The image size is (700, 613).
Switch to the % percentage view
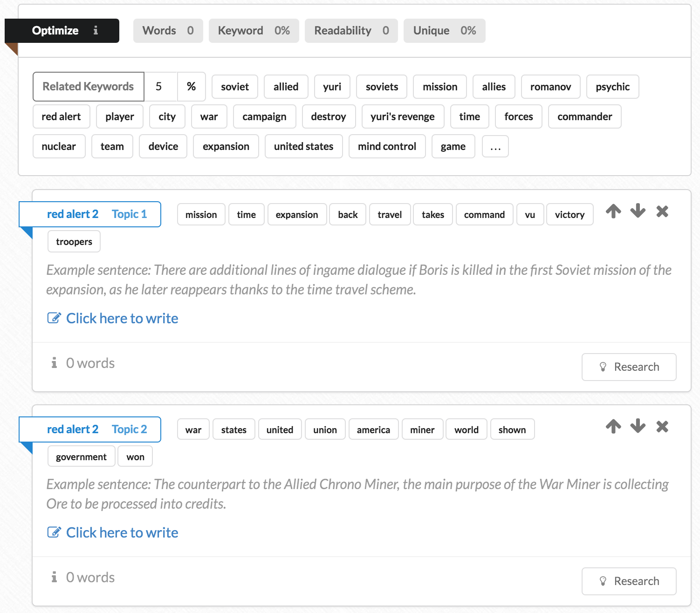click(x=191, y=87)
